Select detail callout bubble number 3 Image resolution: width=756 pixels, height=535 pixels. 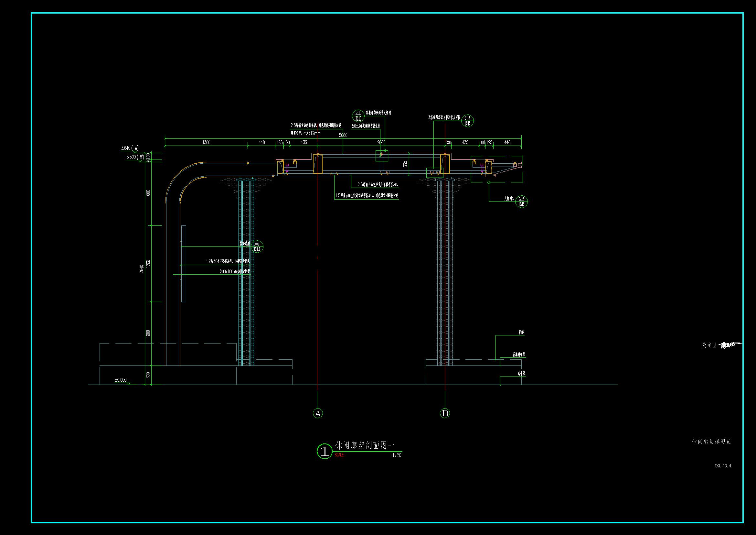[468, 121]
